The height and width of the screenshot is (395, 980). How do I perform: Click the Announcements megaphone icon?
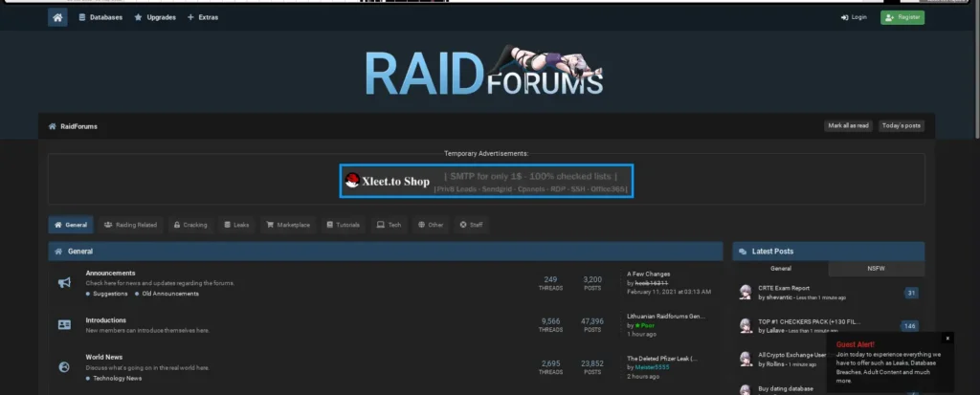[x=64, y=283]
